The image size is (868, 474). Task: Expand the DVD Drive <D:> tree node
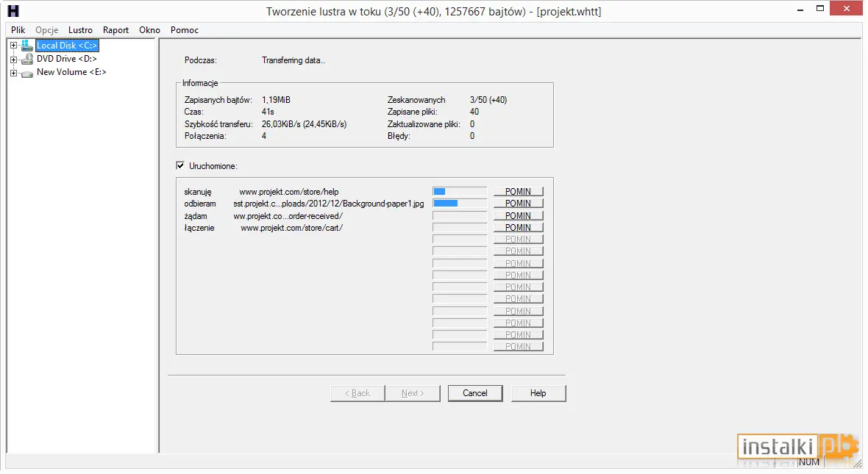coord(13,60)
